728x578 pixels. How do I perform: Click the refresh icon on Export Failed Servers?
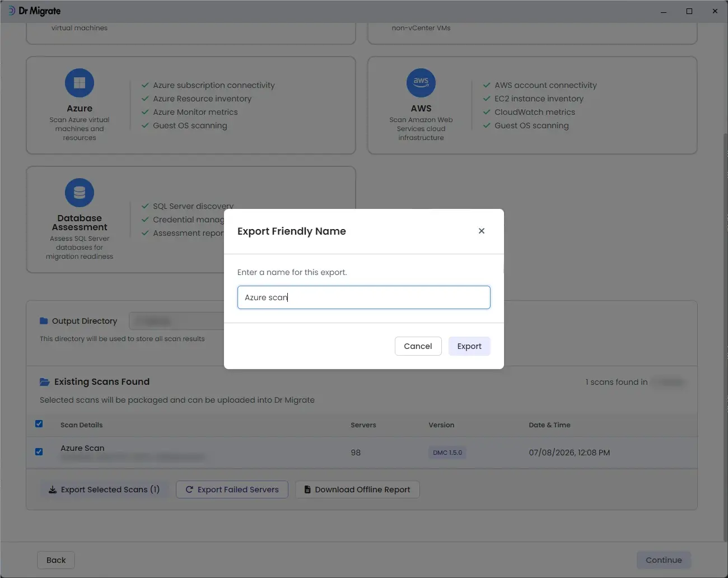(x=189, y=490)
